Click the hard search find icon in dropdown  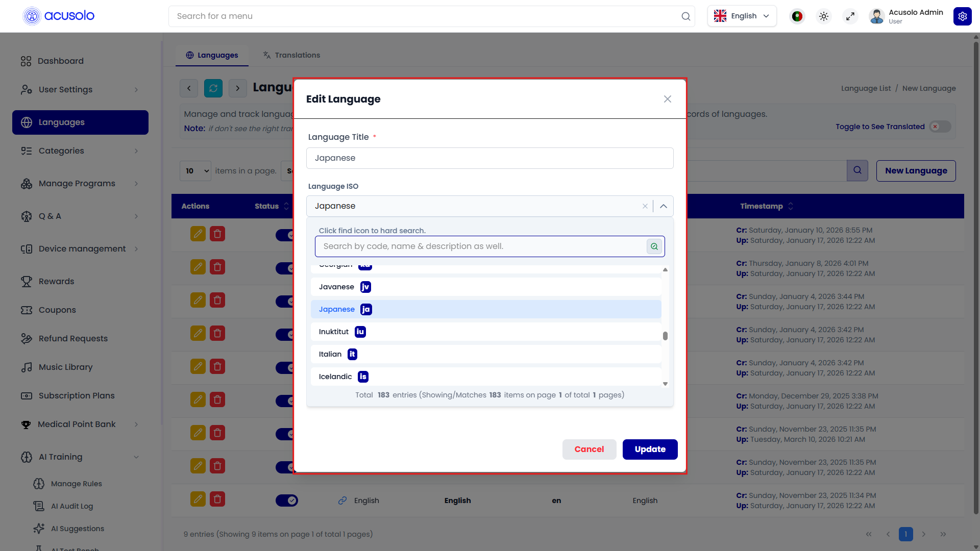point(654,246)
